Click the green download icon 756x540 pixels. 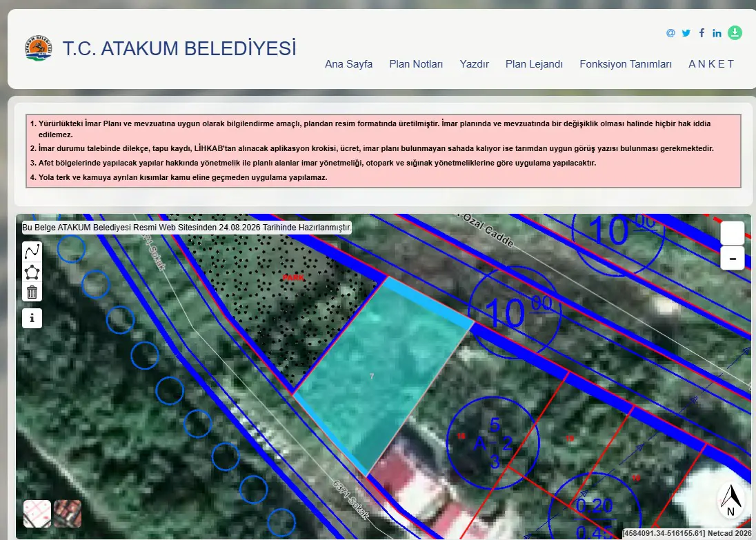735,32
